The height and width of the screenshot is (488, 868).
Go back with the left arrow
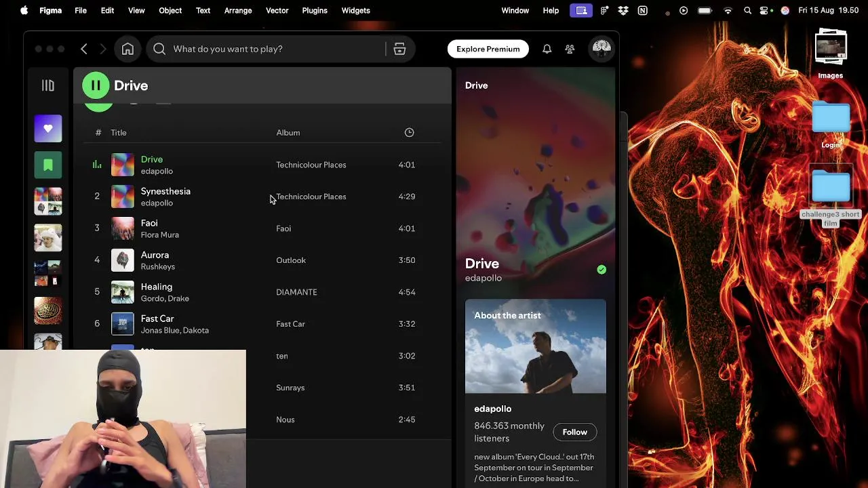84,49
